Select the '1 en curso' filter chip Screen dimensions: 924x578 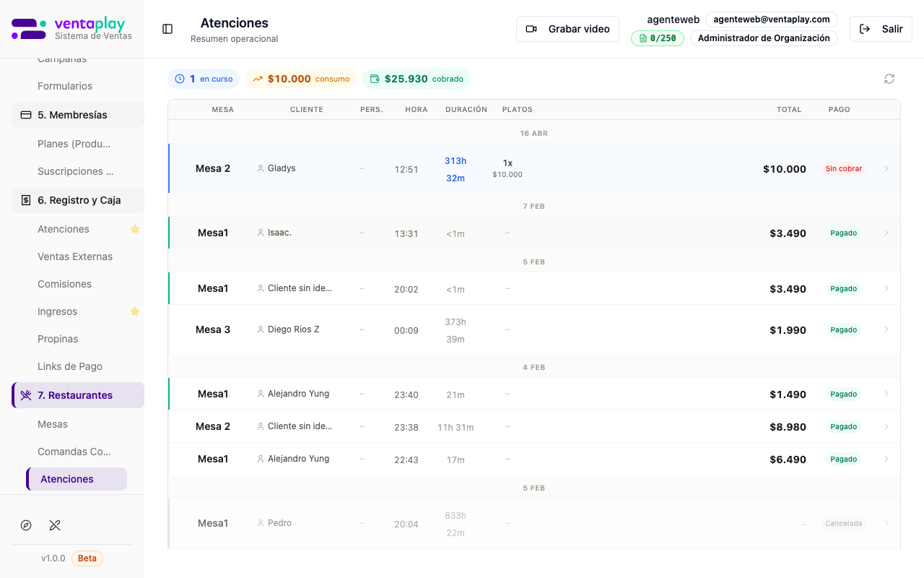(204, 79)
